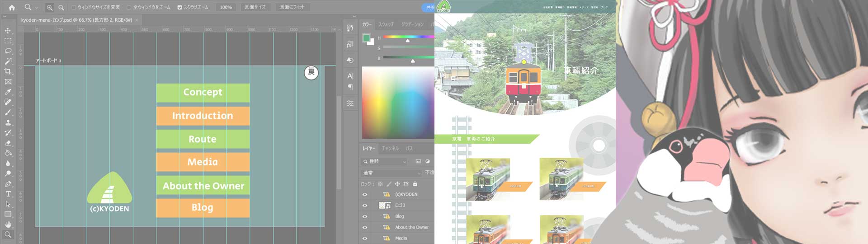Select the Rectangle shape tool
The image size is (868, 244).
[x=8, y=214]
